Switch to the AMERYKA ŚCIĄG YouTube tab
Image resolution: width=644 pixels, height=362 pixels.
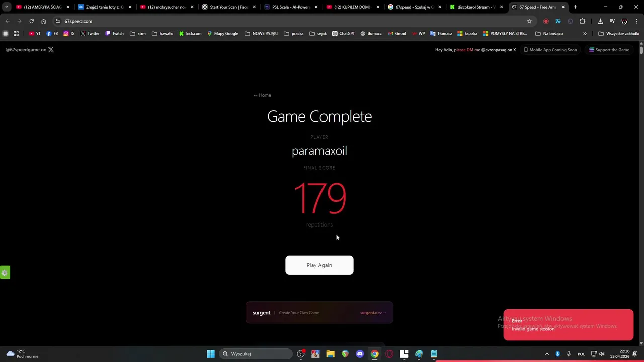click(43, 7)
